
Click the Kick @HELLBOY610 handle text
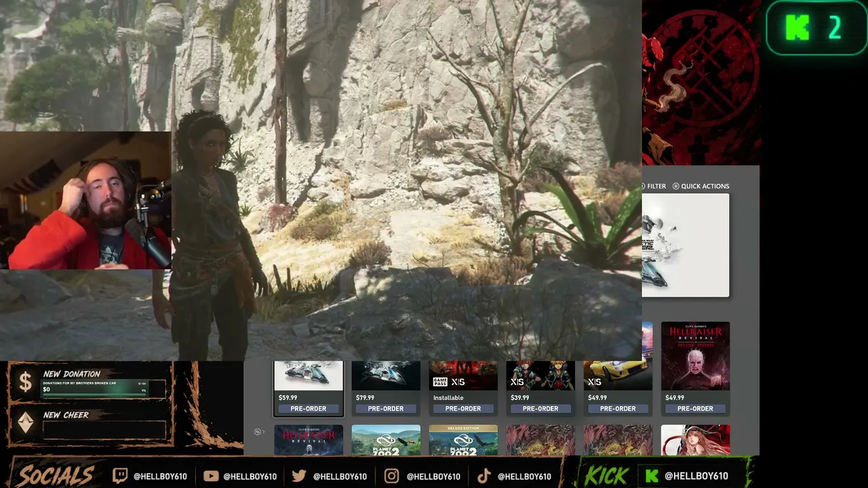tap(696, 476)
